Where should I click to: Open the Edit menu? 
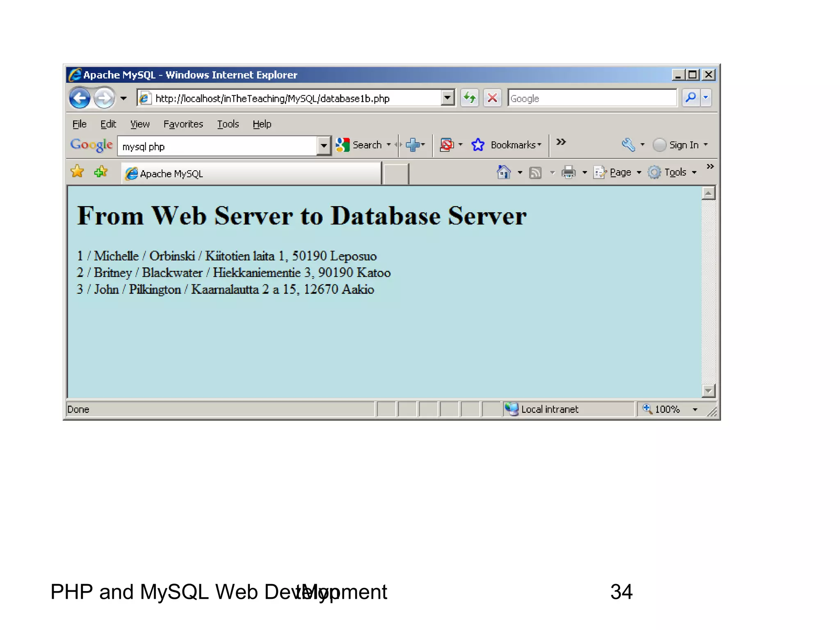(x=108, y=124)
